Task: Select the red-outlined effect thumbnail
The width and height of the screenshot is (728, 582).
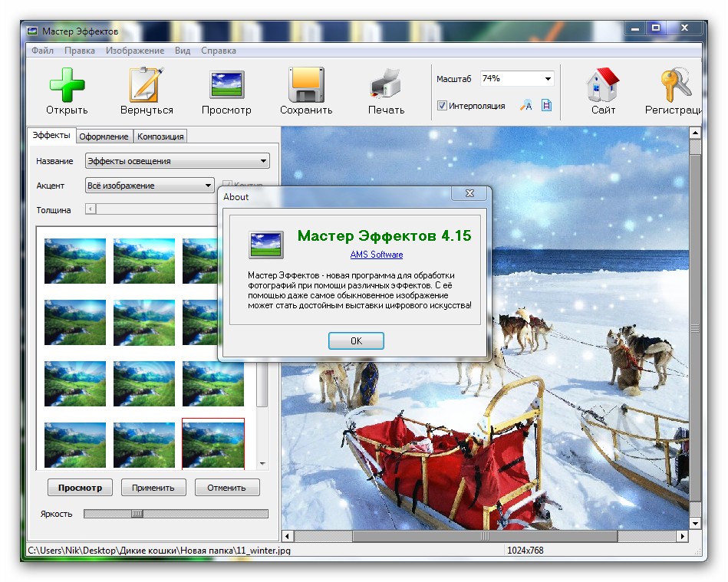Action: (x=212, y=443)
